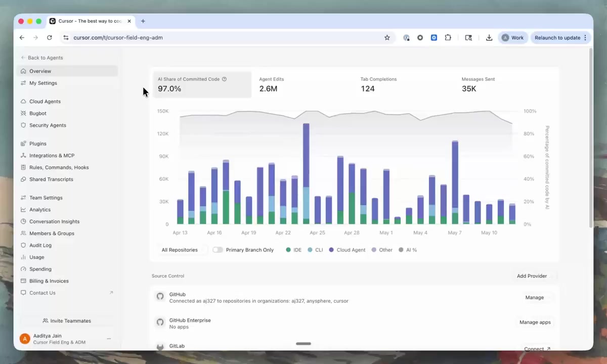Select the Messages Sent metric
The image size is (607, 364).
[506, 84]
